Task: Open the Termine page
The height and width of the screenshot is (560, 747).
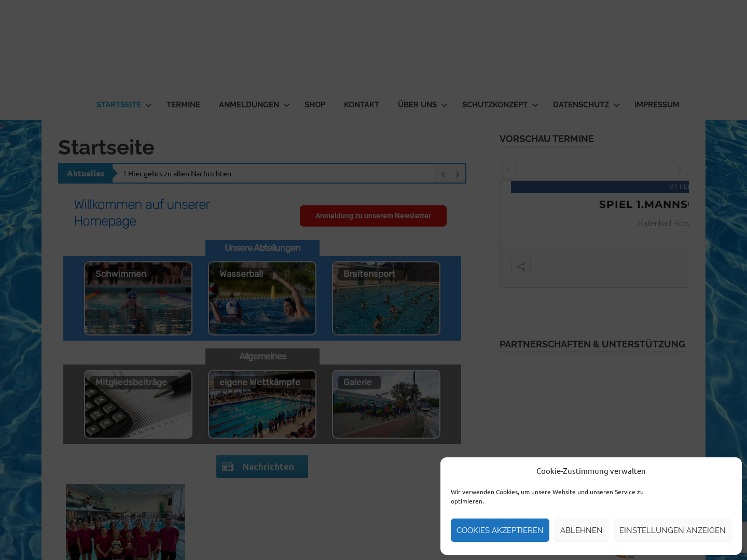Action: click(183, 105)
